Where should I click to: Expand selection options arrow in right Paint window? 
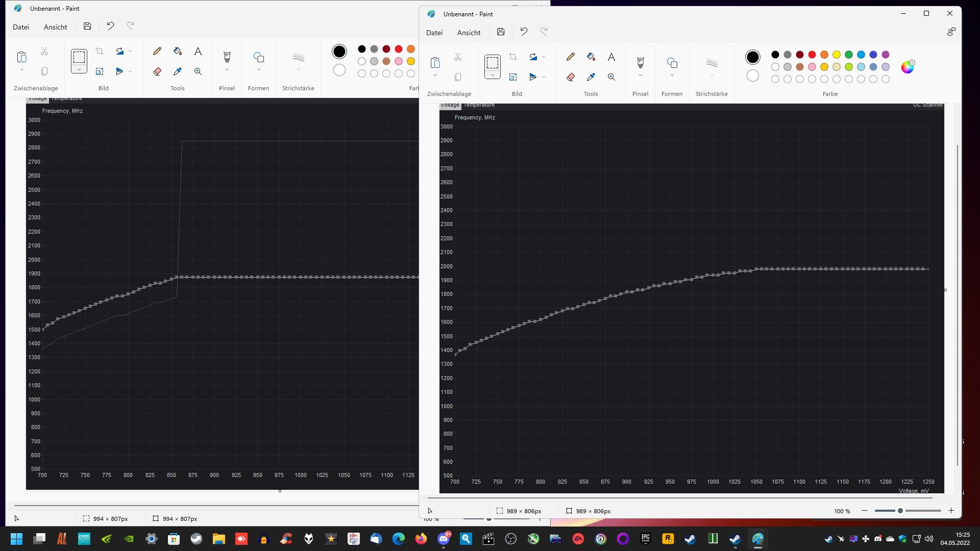click(x=493, y=75)
